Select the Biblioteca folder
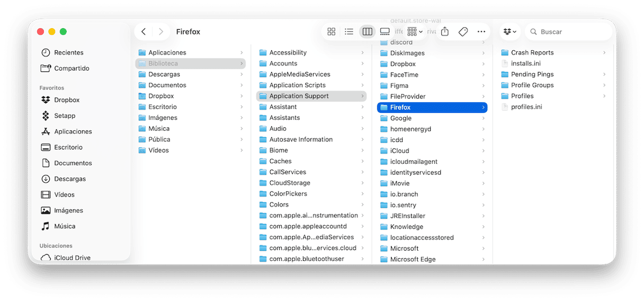This screenshot has width=644, height=301. coord(191,64)
